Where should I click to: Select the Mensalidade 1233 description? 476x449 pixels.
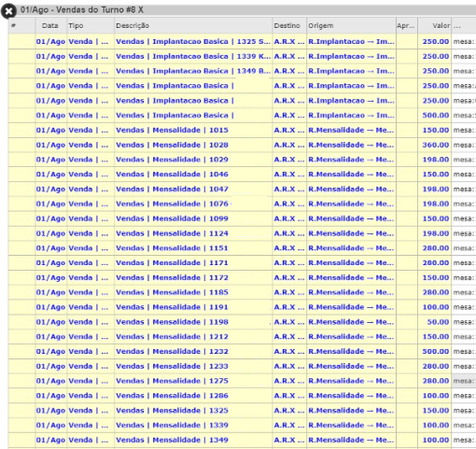coord(172,366)
